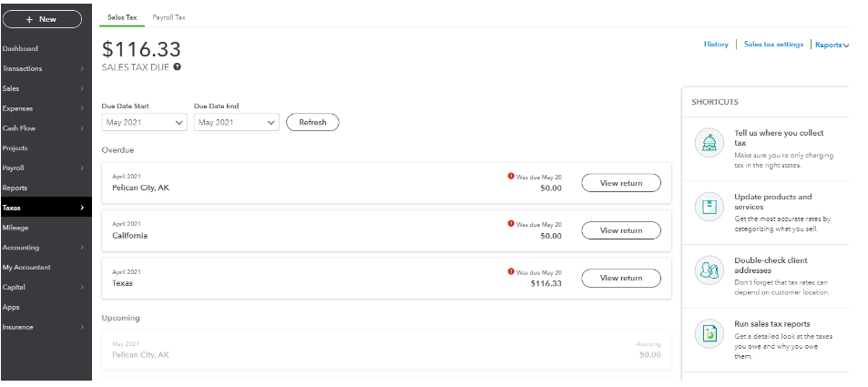This screenshot has height=387, width=868.
Task: Click the red overdue alert icon for Texas
Action: point(511,270)
